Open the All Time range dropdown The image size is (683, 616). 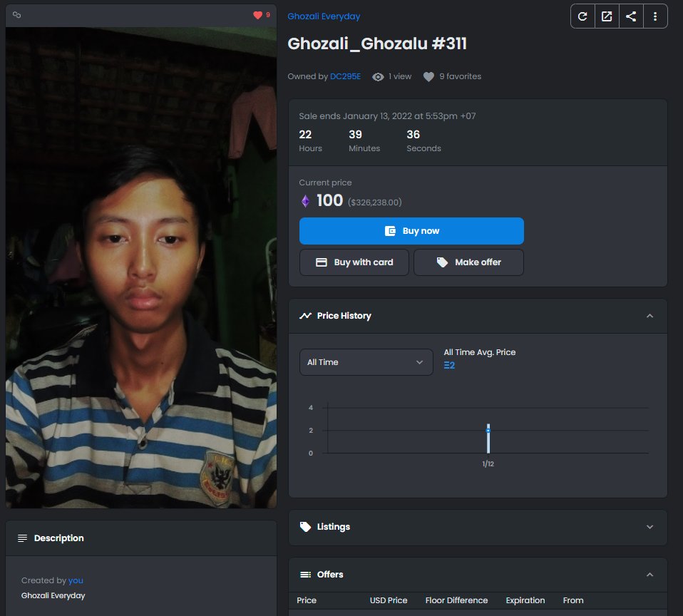tap(366, 362)
